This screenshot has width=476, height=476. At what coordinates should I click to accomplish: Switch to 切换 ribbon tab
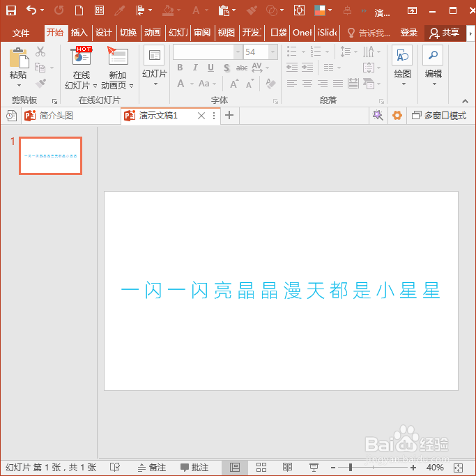coord(128,33)
